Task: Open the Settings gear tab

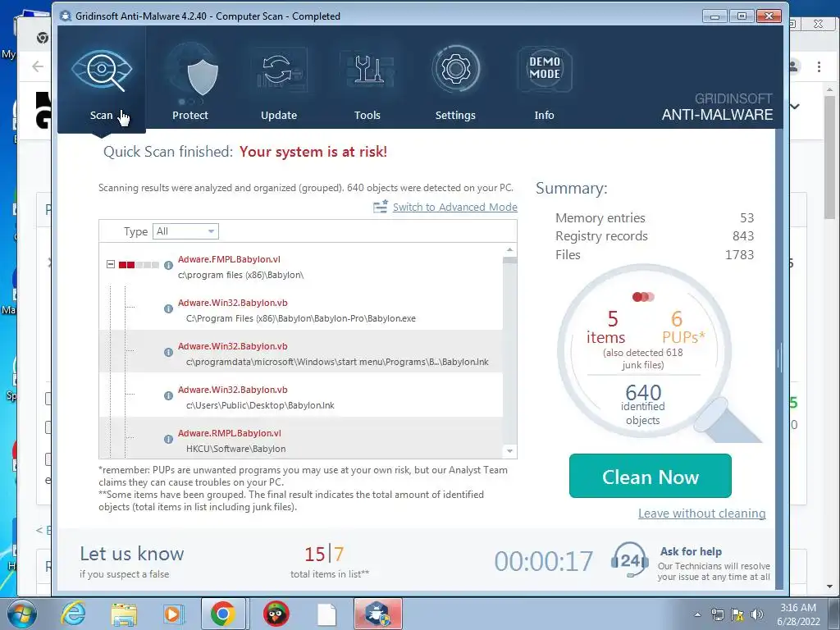Action: click(x=455, y=80)
